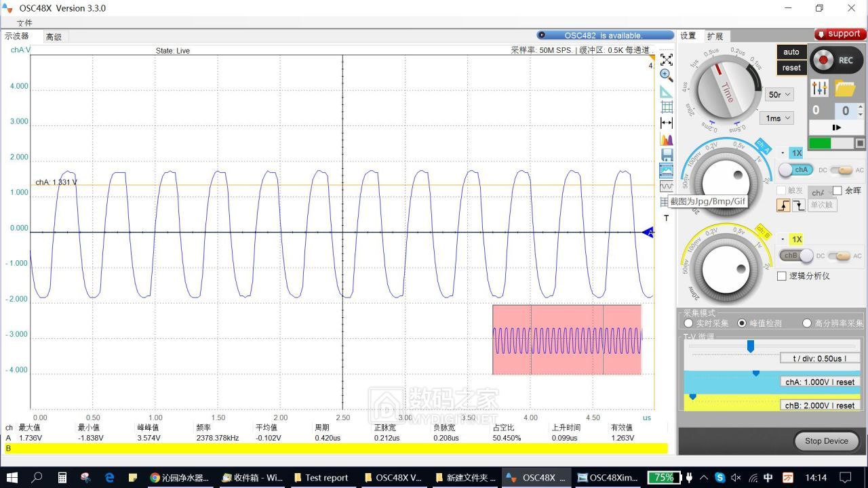Switch to the 扩展 extensions tab
Image resolution: width=868 pixels, height=488 pixels.
[715, 36]
